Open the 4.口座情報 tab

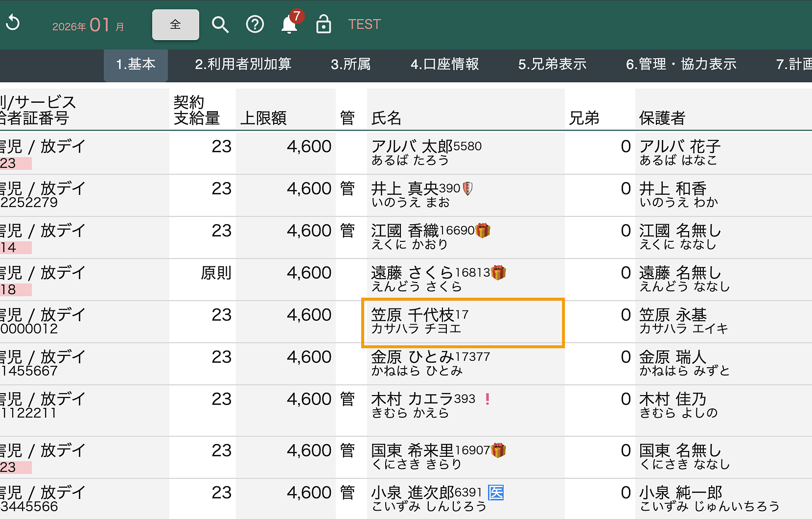[x=444, y=64]
